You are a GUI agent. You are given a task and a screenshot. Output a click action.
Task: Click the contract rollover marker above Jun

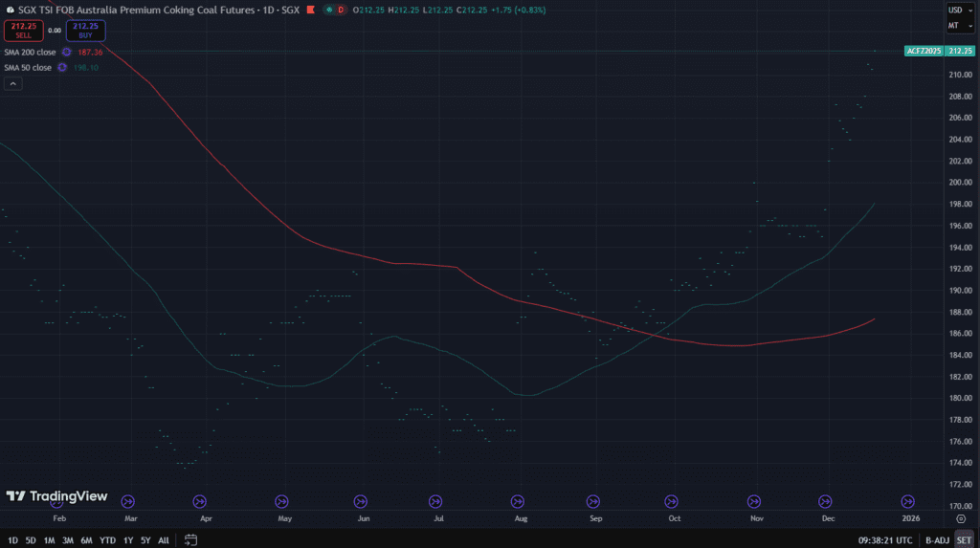[x=360, y=500]
